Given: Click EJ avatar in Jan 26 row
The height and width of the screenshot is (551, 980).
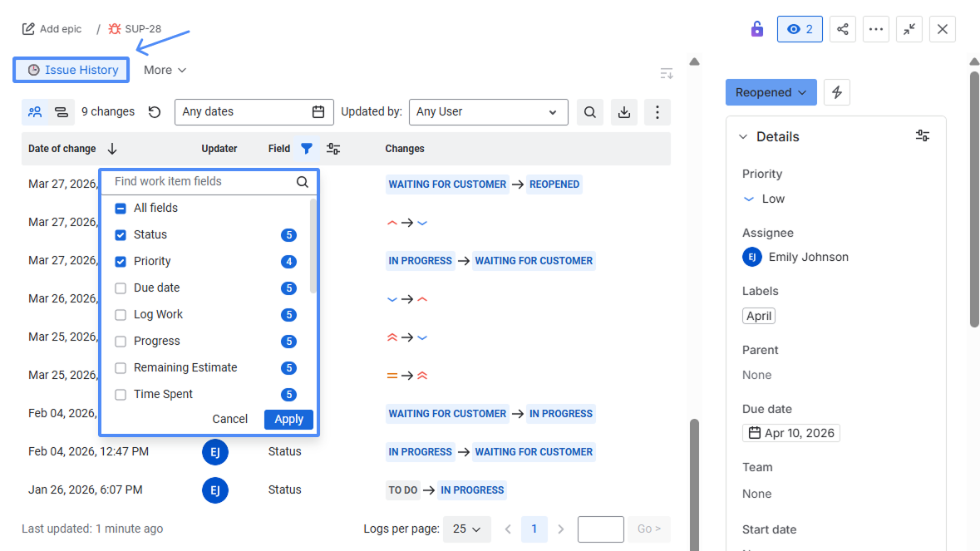Looking at the screenshot, I should click(x=215, y=490).
